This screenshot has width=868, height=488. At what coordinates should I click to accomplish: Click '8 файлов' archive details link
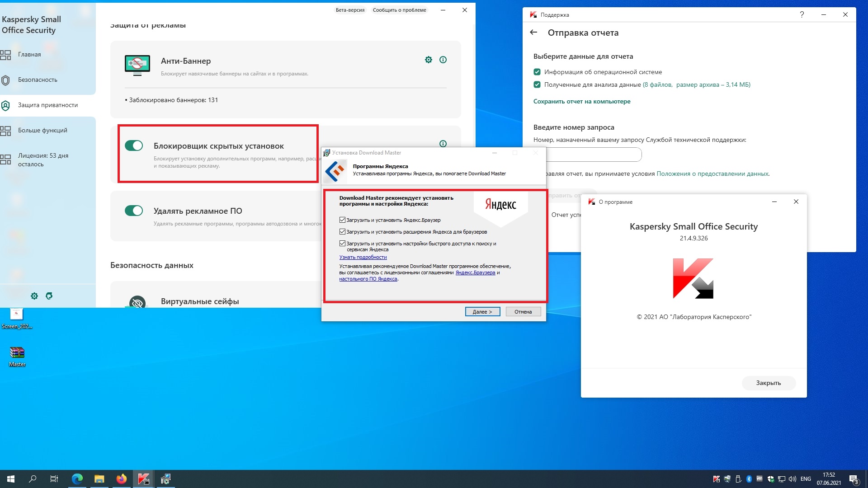tap(697, 84)
